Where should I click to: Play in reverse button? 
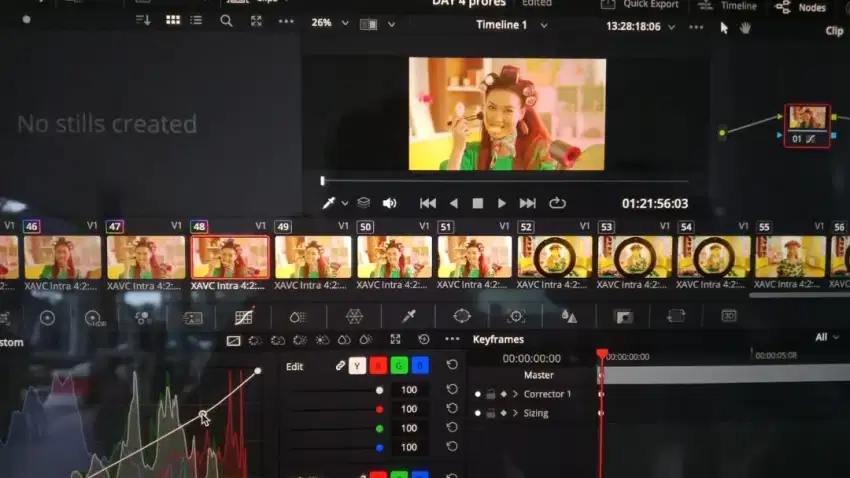(x=454, y=203)
